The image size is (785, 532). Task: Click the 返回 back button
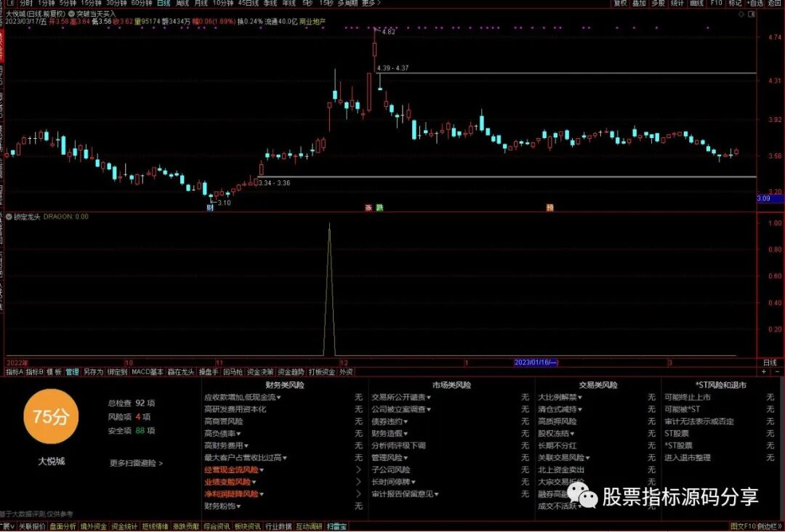[x=774, y=3]
